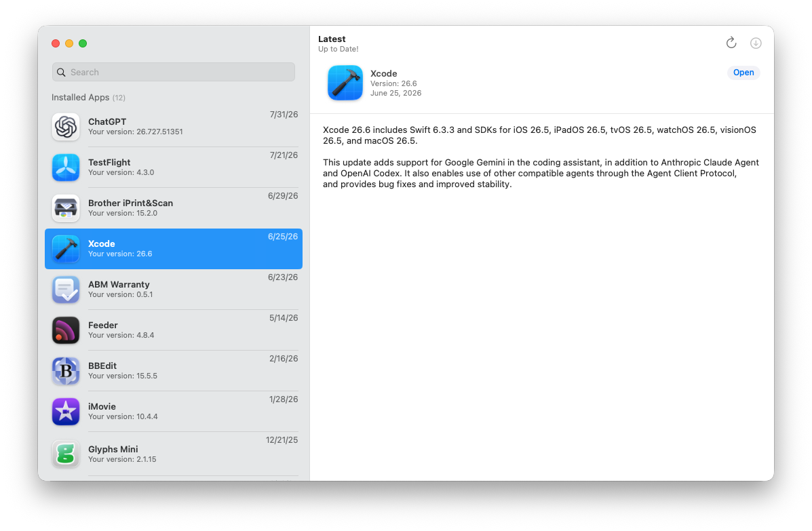Click the 1/28/26 date for iMovie
The height and width of the screenshot is (531, 812).
tap(284, 399)
